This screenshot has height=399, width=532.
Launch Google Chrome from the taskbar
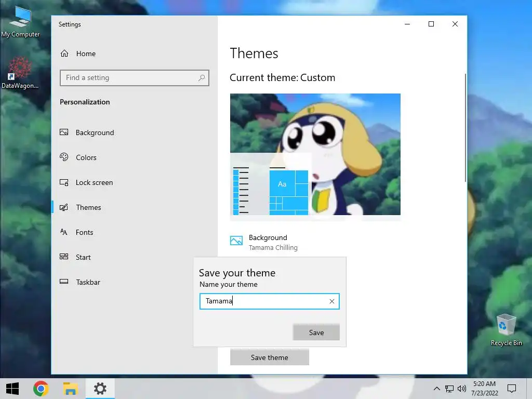click(x=41, y=389)
